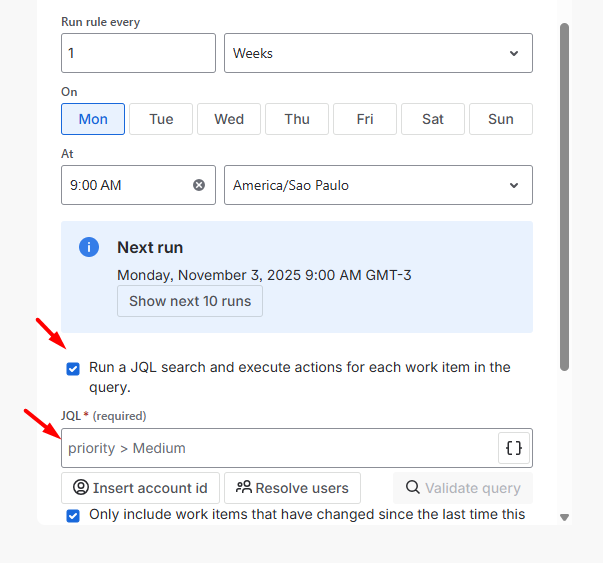
Task: Uncheck the Run a JQL search checkbox
Action: click(73, 368)
